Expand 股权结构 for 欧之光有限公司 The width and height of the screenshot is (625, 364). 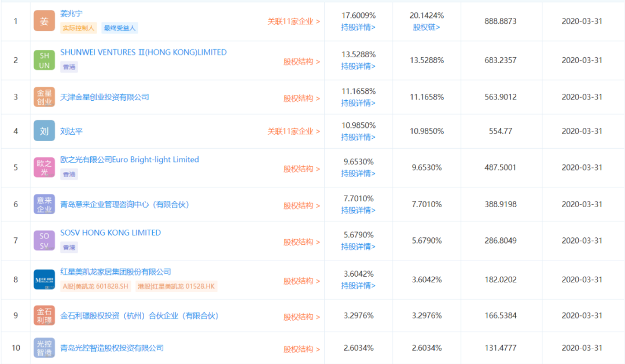[302, 168]
